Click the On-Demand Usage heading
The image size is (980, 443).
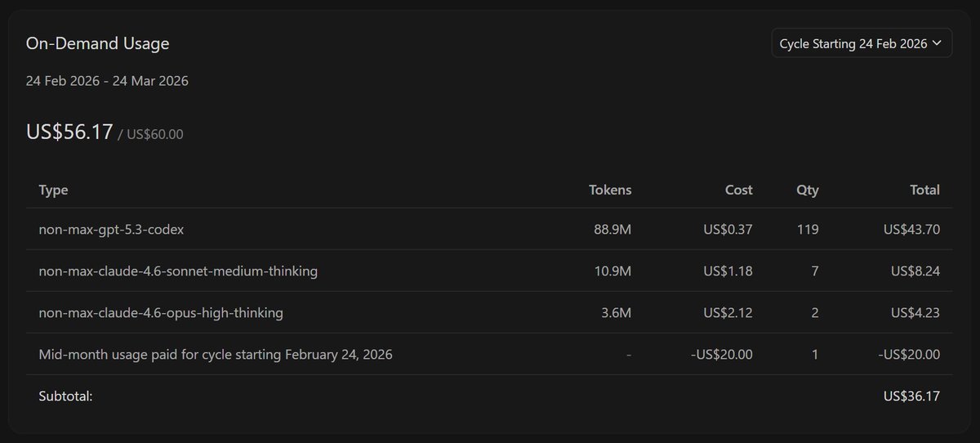click(97, 44)
